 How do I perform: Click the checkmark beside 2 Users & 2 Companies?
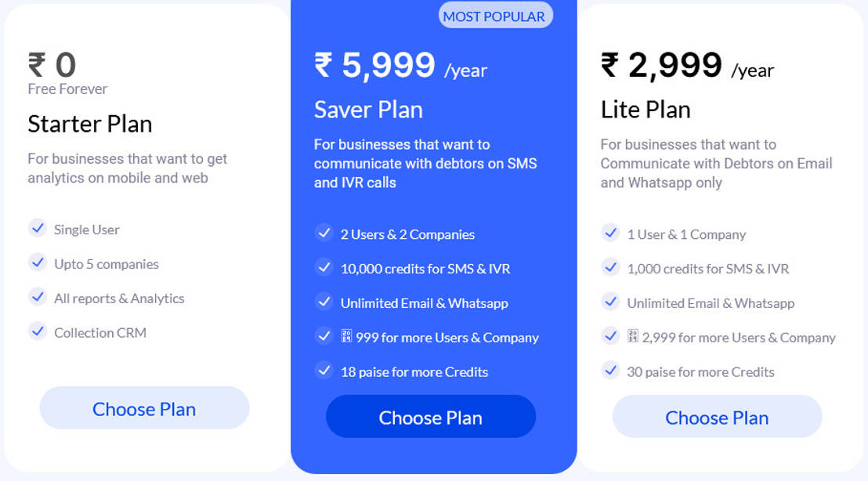click(x=324, y=233)
